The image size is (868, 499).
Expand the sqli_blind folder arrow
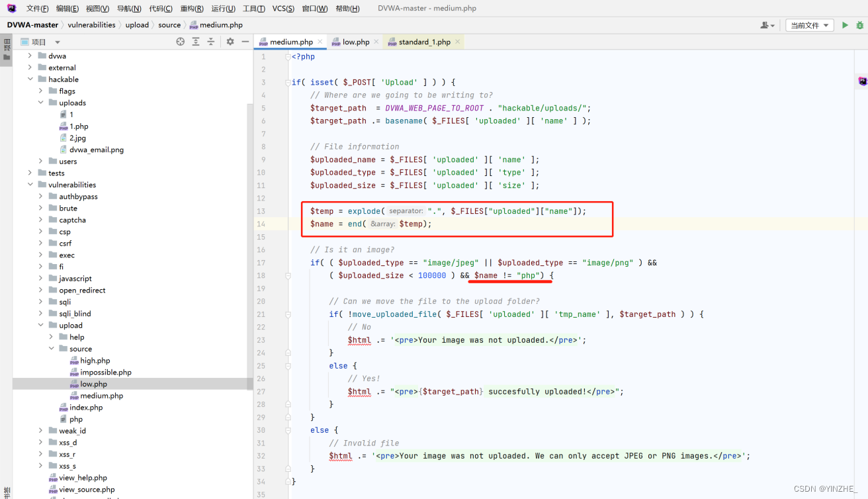point(40,314)
